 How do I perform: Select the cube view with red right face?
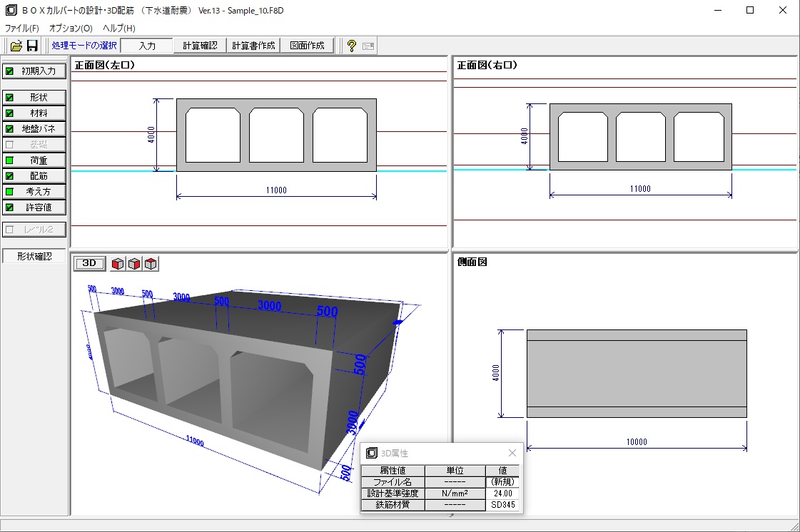point(134,264)
